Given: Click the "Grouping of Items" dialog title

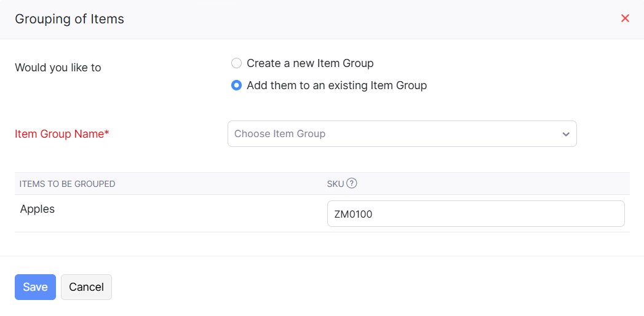Looking at the screenshot, I should point(70,19).
